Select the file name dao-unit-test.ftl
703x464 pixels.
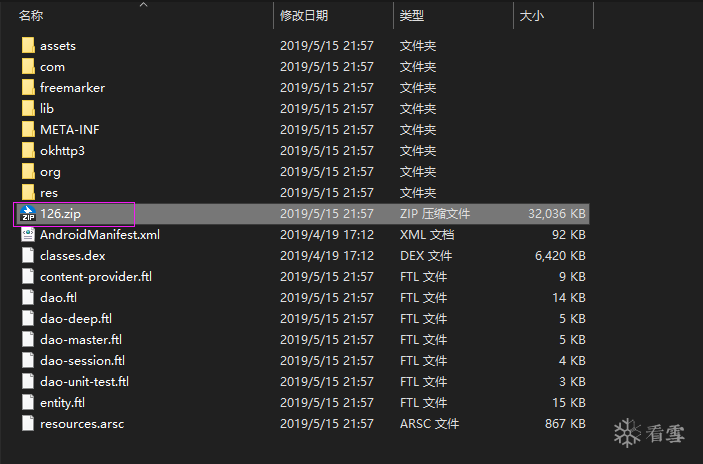click(84, 382)
